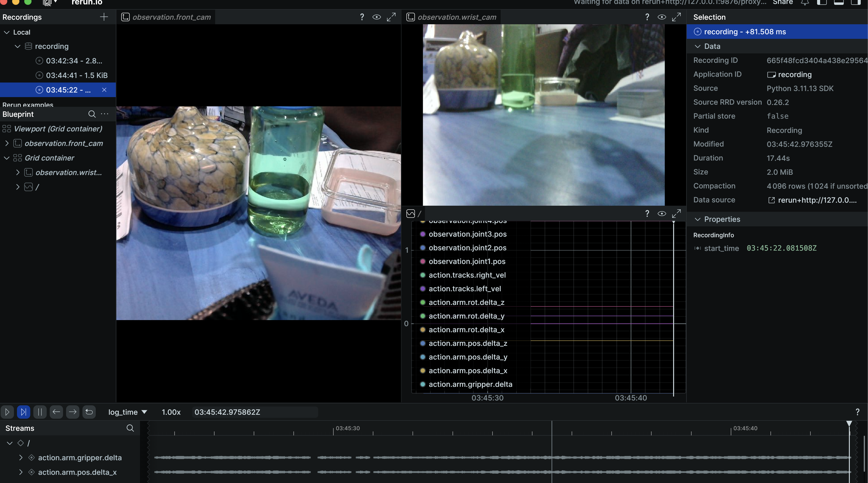The image size is (868, 483).
Task: Collapse the Data section in Selection
Action: (697, 46)
